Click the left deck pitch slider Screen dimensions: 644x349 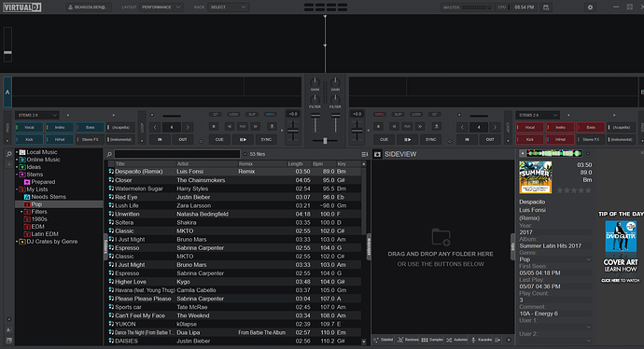(x=293, y=131)
